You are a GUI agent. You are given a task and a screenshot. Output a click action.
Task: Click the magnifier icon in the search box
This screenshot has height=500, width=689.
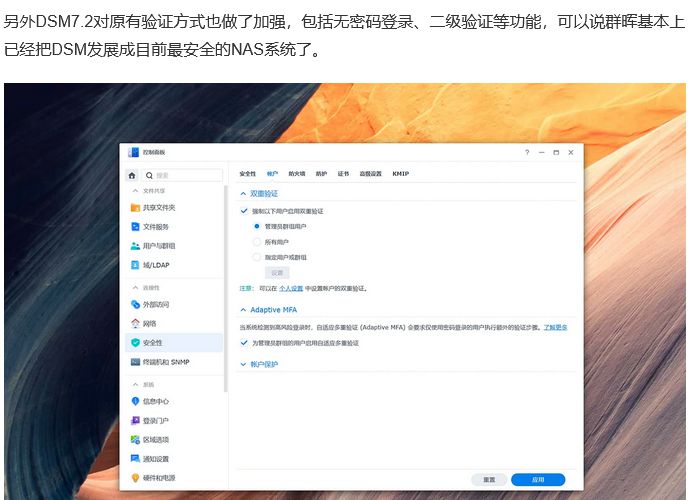(149, 175)
